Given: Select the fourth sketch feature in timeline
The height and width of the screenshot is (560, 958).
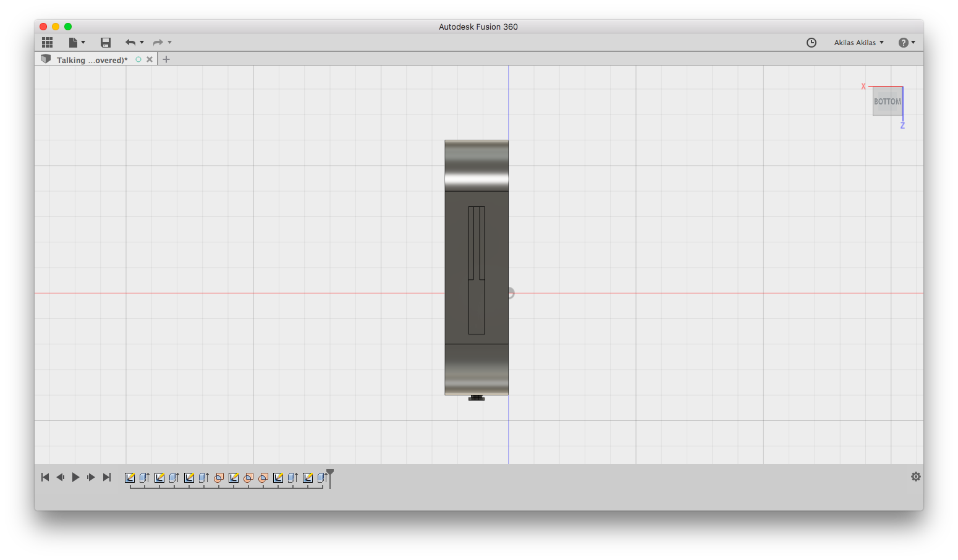Looking at the screenshot, I should [x=234, y=478].
